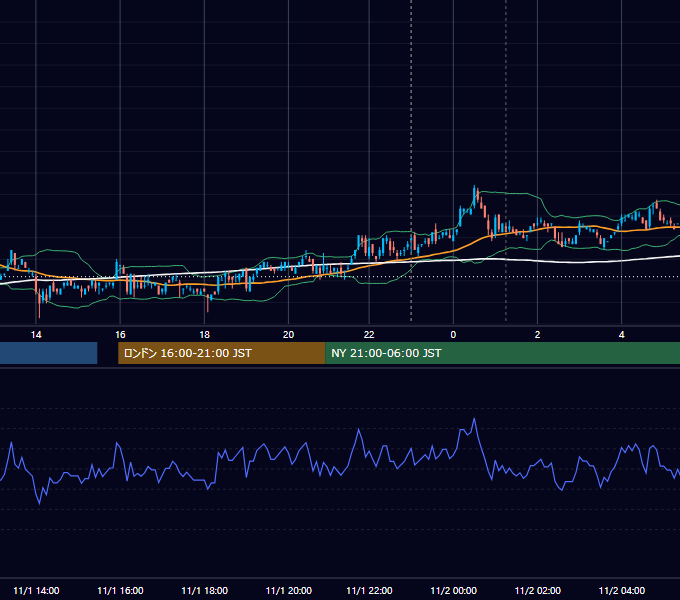Click the 11/2 04:00 date label
Screen dimensions: 680x600
[x=621, y=590]
